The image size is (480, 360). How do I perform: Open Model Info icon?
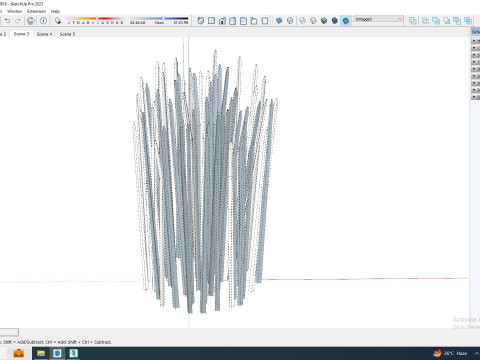coord(43,21)
